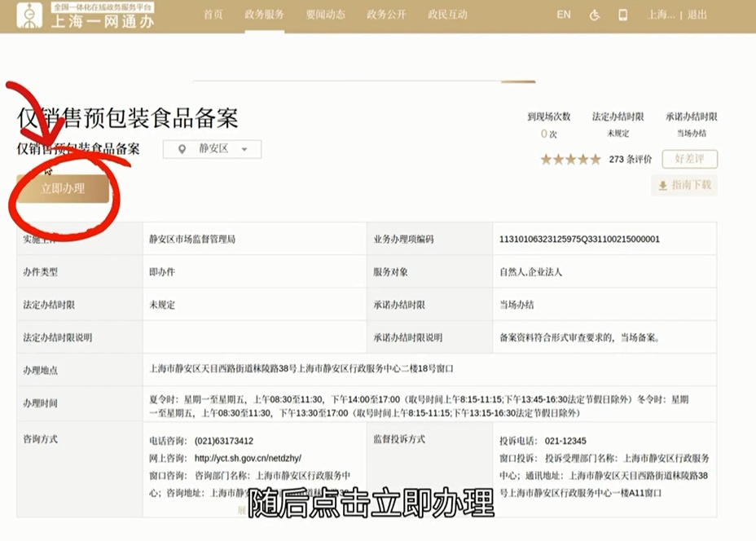This screenshot has height=541, width=756.
Task: Switch to the 政民互动 section
Action: pos(447,15)
